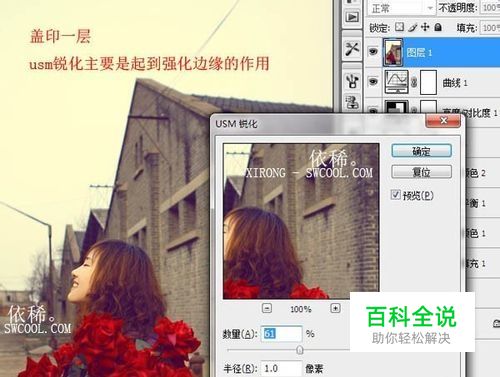The image size is (500, 377).
Task: Open the Tool Presets wrench icon
Action: [352, 49]
